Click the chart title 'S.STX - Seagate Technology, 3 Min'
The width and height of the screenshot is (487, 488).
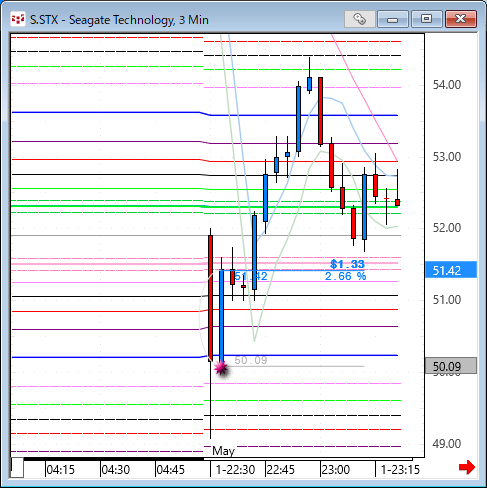click(119, 20)
